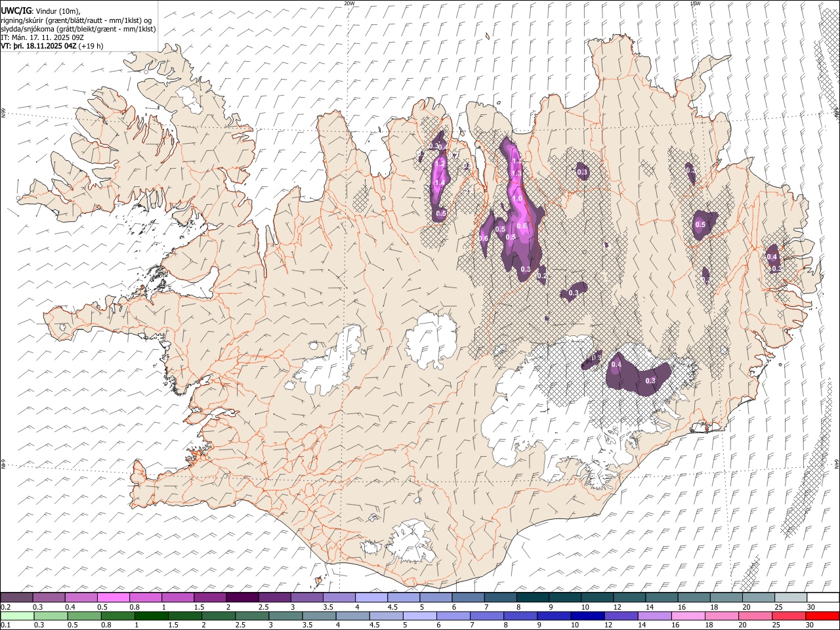The image size is (840, 630).
Task: Click the 'VT: þri. 18.11.2025 04Z (+19 h)' line
Action: click(52, 46)
